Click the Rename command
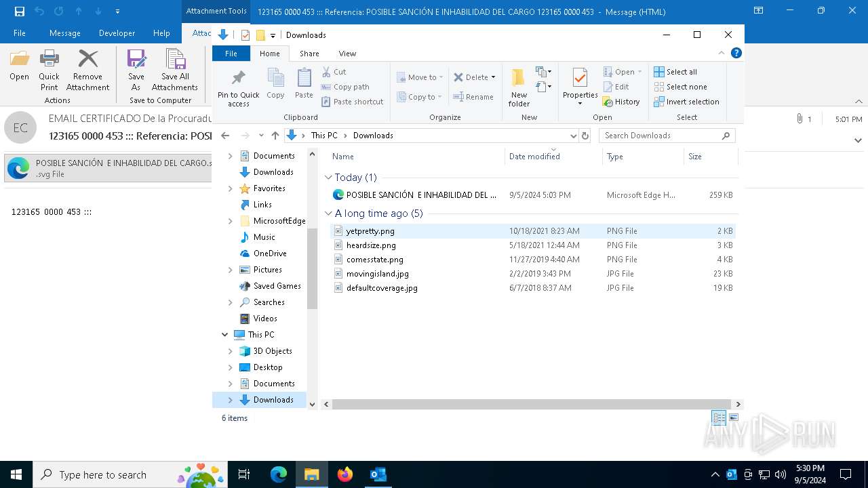 click(473, 97)
